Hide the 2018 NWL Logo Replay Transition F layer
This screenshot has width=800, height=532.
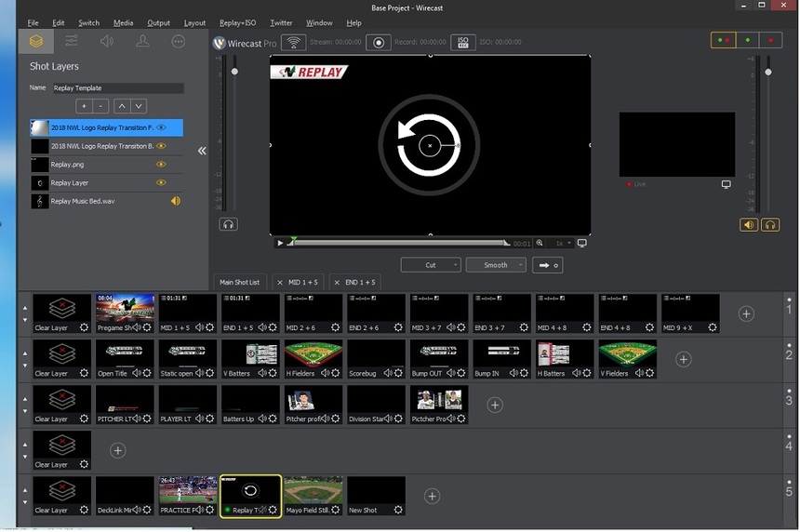tap(161, 127)
